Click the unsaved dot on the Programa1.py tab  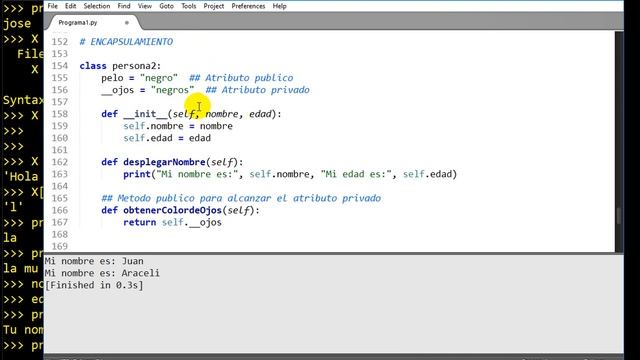point(127,23)
